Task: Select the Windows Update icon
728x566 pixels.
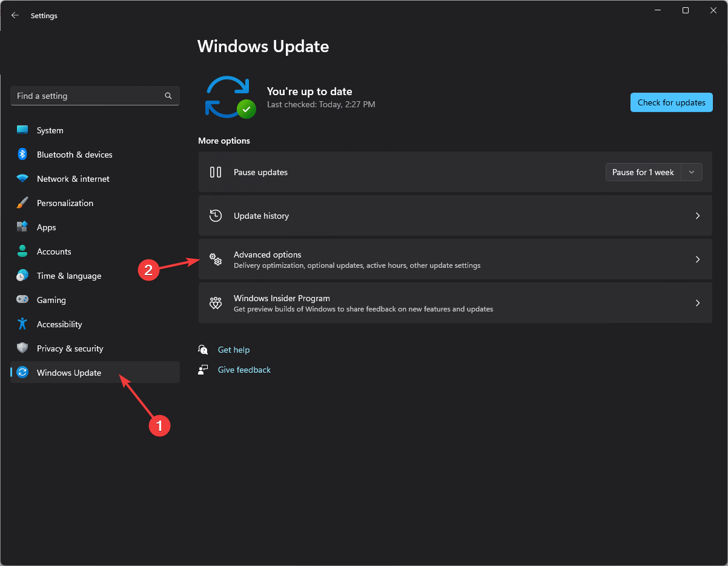Action: (x=22, y=372)
